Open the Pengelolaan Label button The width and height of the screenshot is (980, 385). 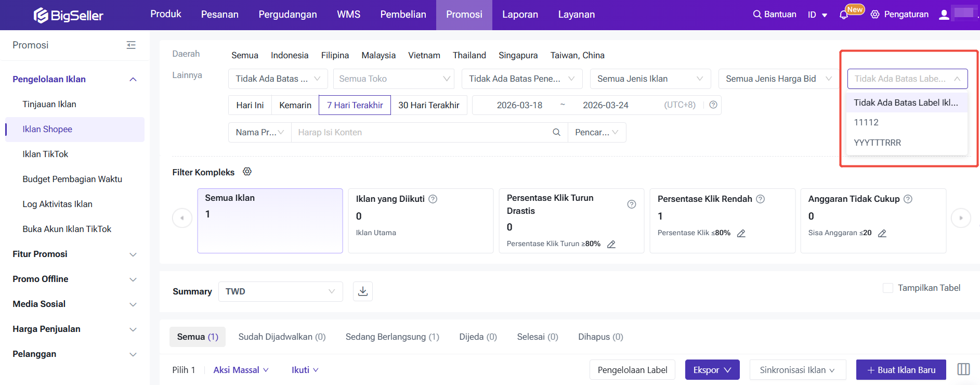pos(632,370)
